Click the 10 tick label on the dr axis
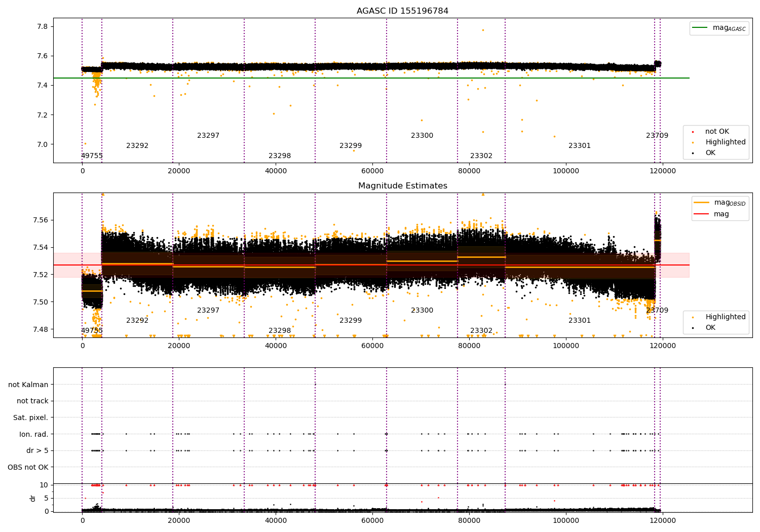The height and width of the screenshot is (532, 760). point(44,485)
